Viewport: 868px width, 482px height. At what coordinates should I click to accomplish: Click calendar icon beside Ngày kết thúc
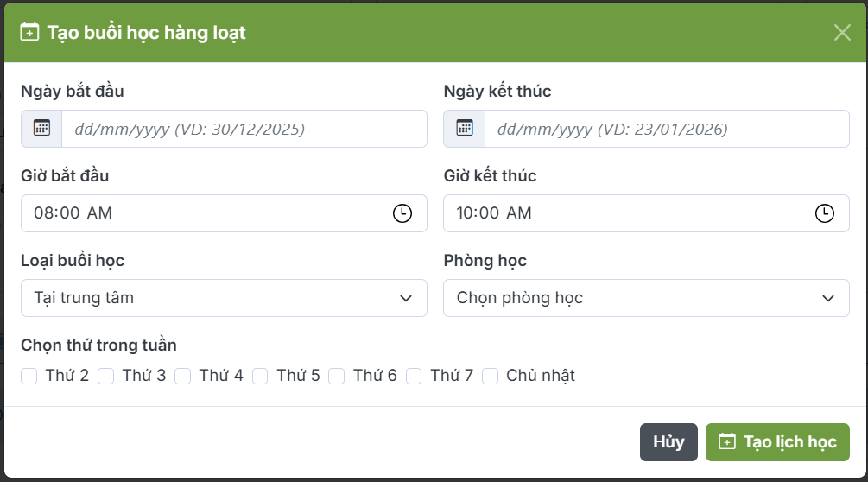(464, 129)
